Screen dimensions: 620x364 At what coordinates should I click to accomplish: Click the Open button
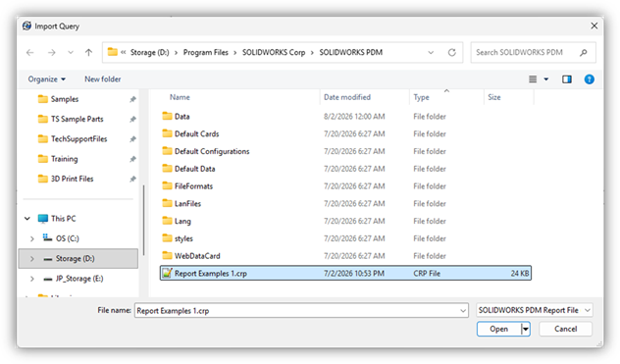498,329
